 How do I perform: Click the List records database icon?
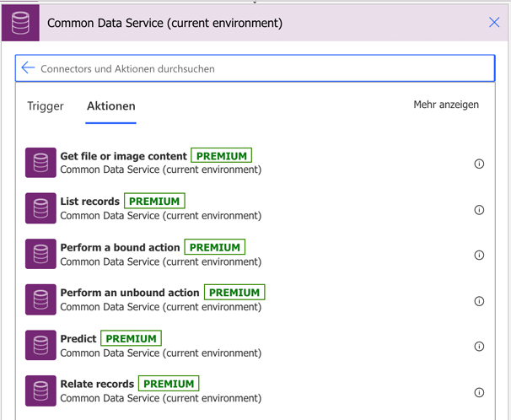pos(40,208)
